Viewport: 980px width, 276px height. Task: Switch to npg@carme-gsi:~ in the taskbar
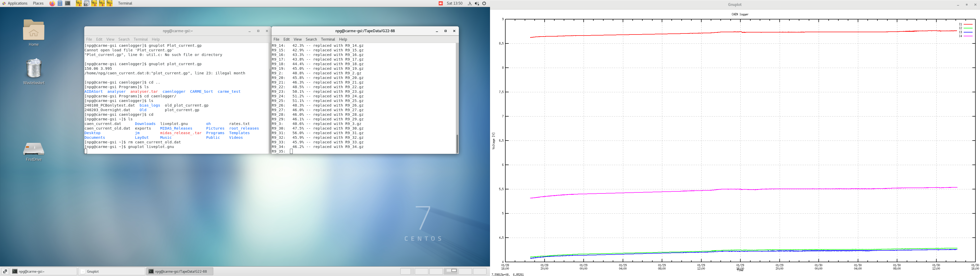click(43, 271)
